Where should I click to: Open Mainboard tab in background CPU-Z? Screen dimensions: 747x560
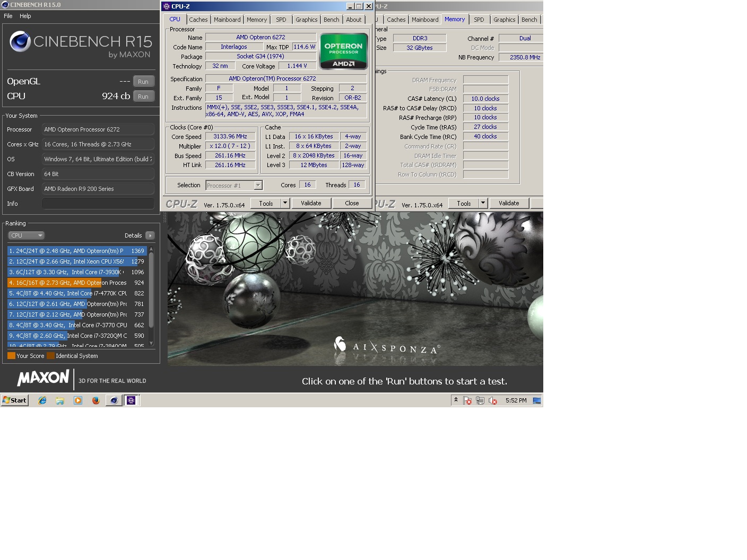(x=425, y=20)
